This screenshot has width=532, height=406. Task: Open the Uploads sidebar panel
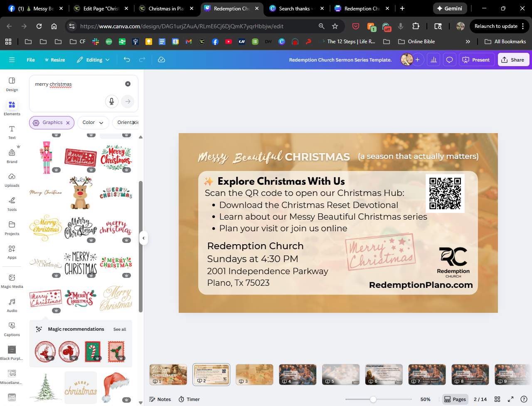click(12, 180)
